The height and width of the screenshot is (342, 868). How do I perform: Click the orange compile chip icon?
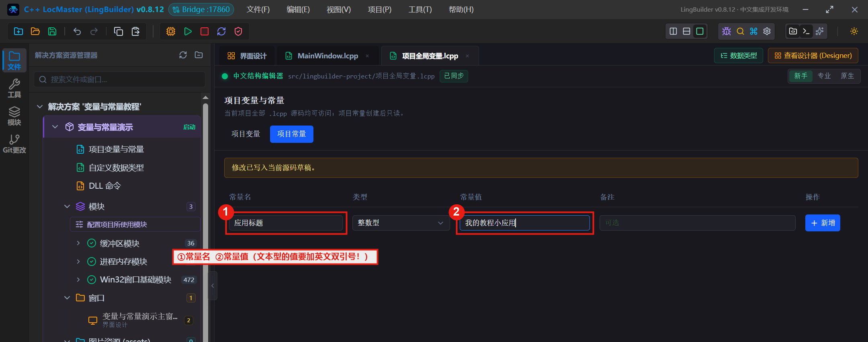(x=171, y=31)
